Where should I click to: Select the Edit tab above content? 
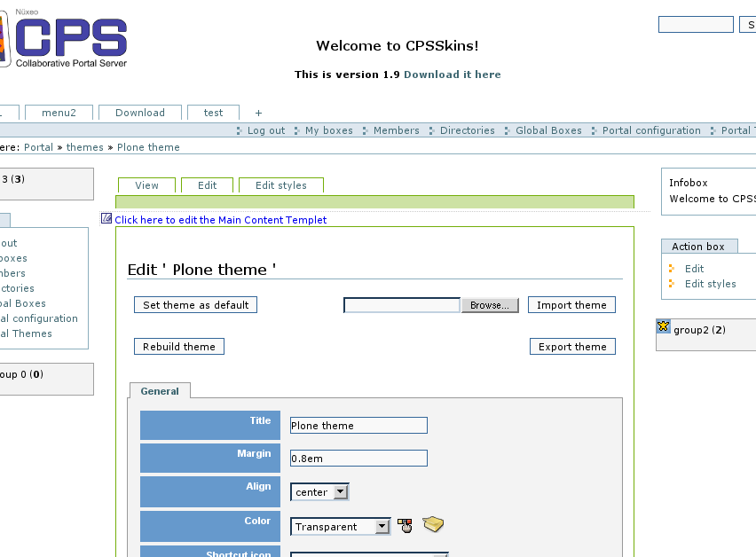coord(208,185)
